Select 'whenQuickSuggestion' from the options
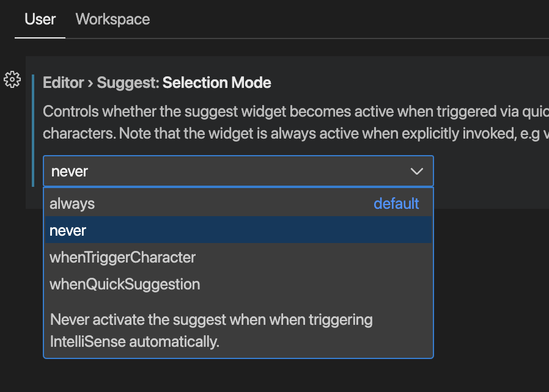Viewport: 549px width, 392px height. [125, 284]
